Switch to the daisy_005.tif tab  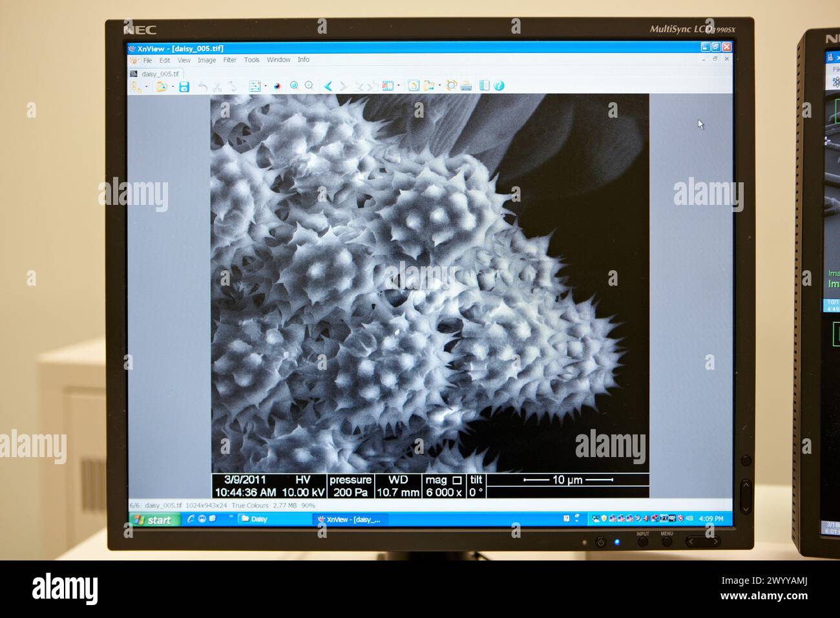(x=156, y=74)
